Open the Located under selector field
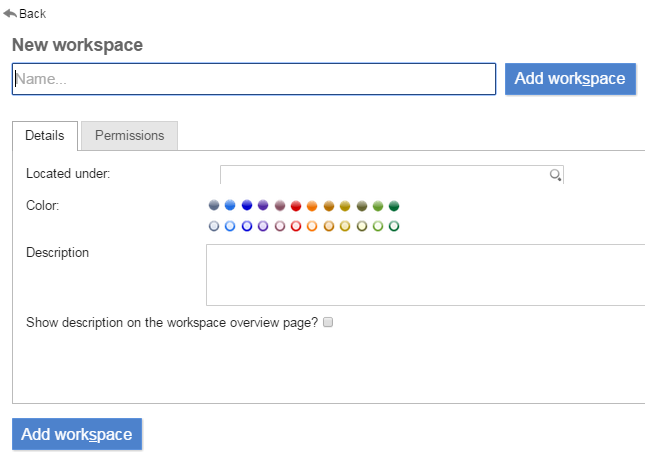The width and height of the screenshot is (645, 462). point(392,175)
